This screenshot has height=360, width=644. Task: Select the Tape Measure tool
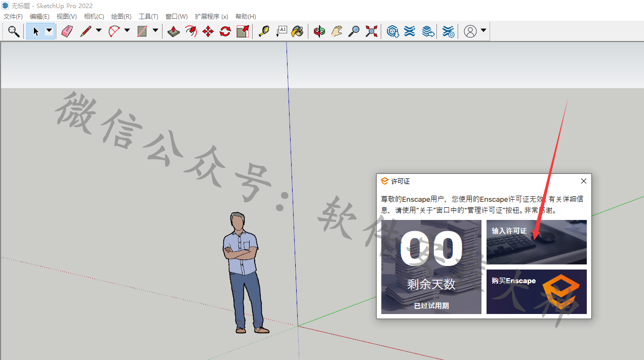264,31
